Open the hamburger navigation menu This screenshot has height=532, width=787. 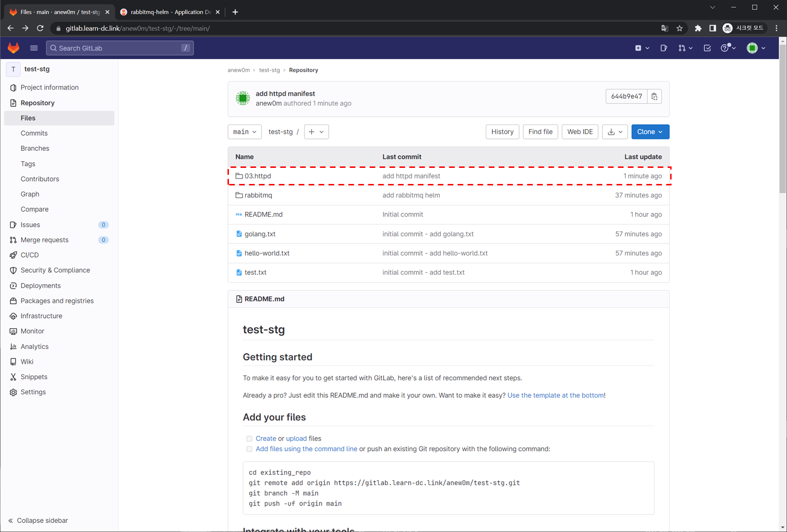(x=34, y=48)
